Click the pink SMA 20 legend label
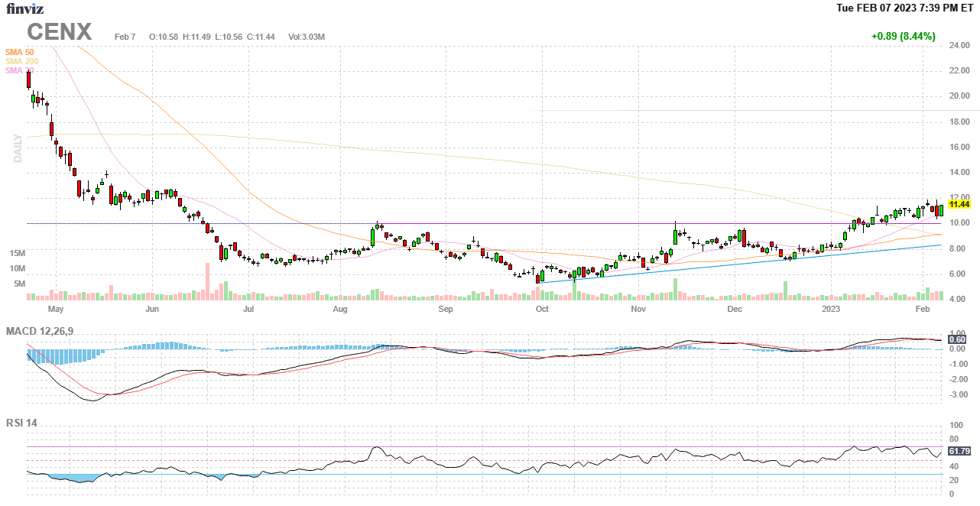 [20, 70]
